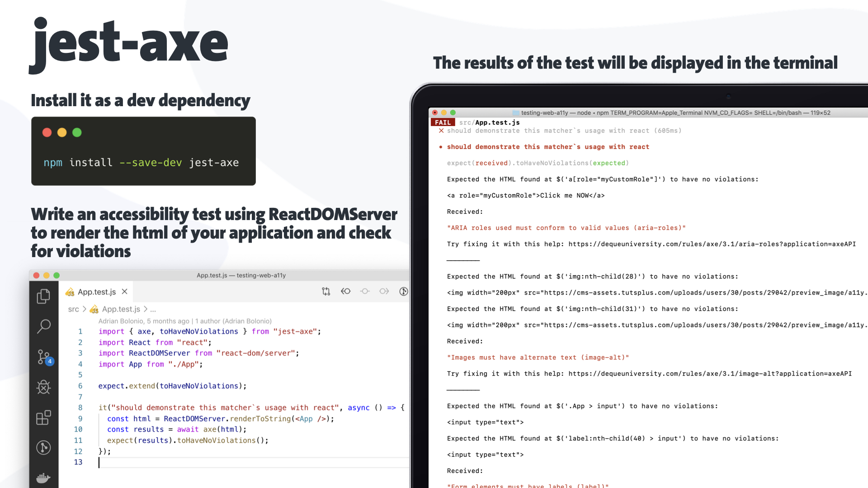Click the label:nth-child(40) input line
Viewport: 868px width, 488px height.
click(x=613, y=439)
